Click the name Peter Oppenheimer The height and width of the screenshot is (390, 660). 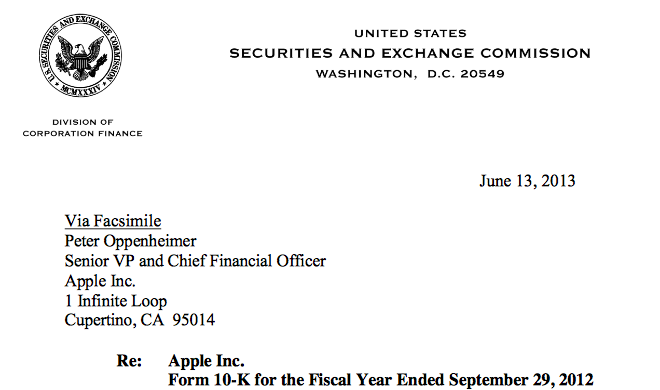coord(130,241)
